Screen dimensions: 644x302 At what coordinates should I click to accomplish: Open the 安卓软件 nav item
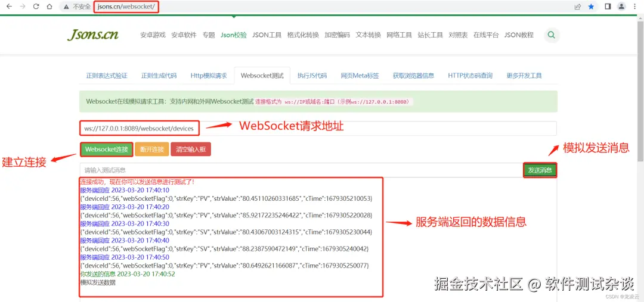pyautogui.click(x=184, y=35)
